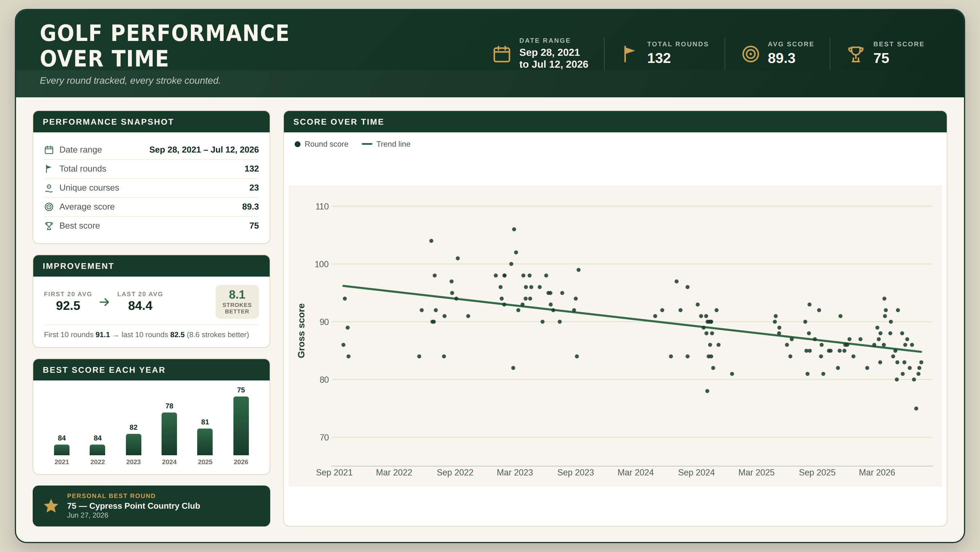Click the Last 20 Avg value 84.4
This screenshot has height=552, width=980.
(140, 306)
